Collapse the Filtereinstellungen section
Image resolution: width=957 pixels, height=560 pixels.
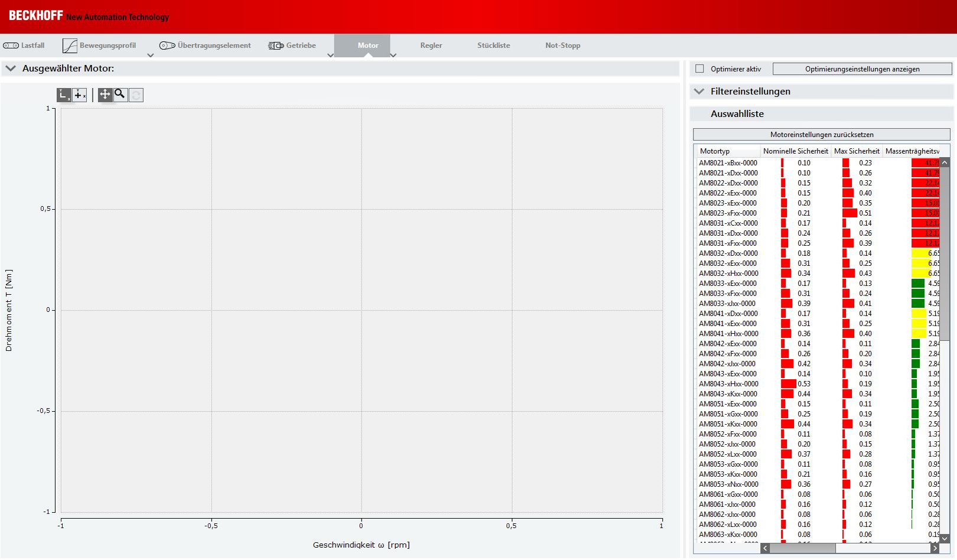pos(699,92)
